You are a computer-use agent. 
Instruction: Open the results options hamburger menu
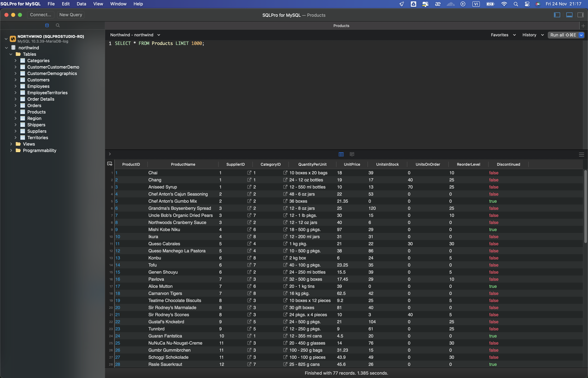581,154
